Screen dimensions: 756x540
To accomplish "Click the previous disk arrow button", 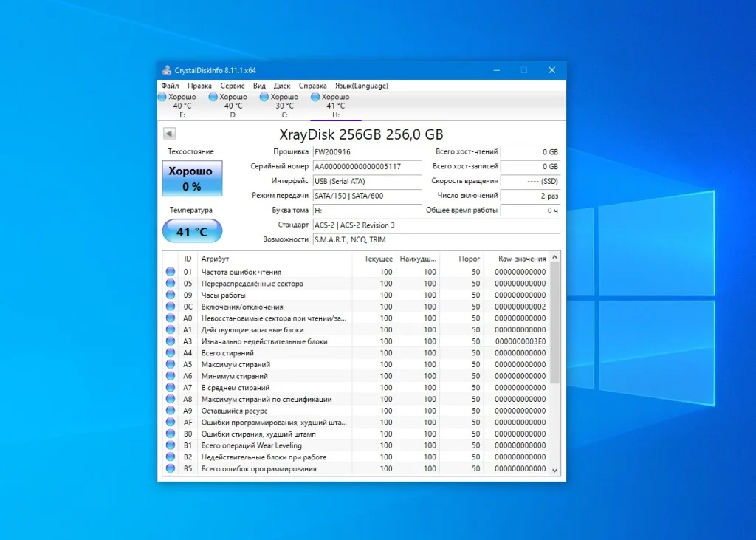I will [x=169, y=133].
